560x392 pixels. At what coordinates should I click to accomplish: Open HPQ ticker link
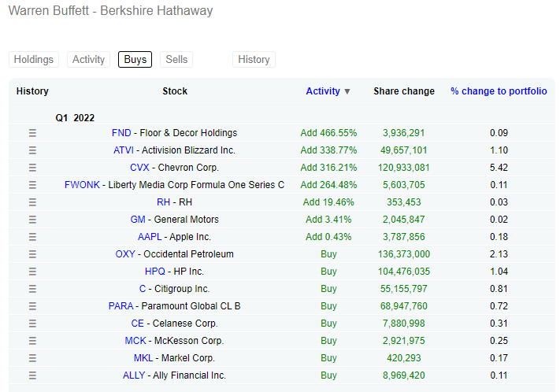[155, 272]
